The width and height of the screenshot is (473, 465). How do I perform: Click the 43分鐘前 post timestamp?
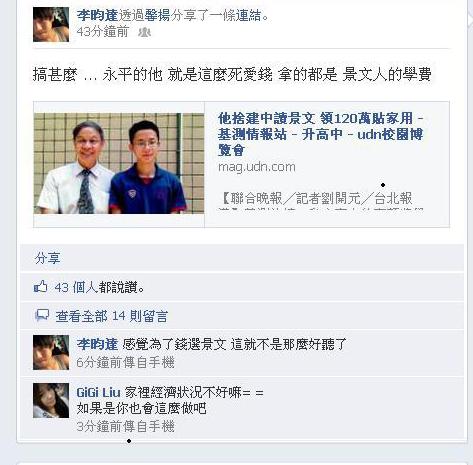click(x=103, y=32)
